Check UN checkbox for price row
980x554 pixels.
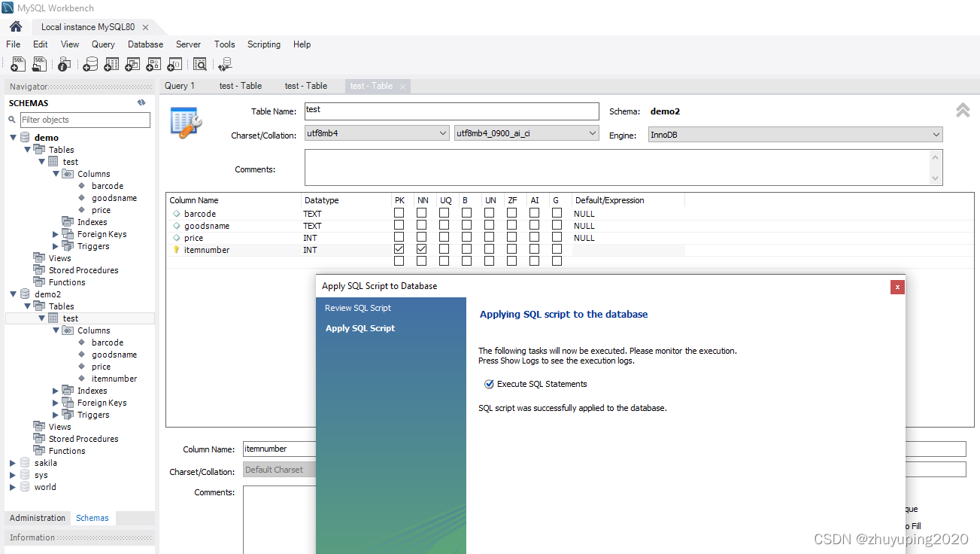[489, 237]
